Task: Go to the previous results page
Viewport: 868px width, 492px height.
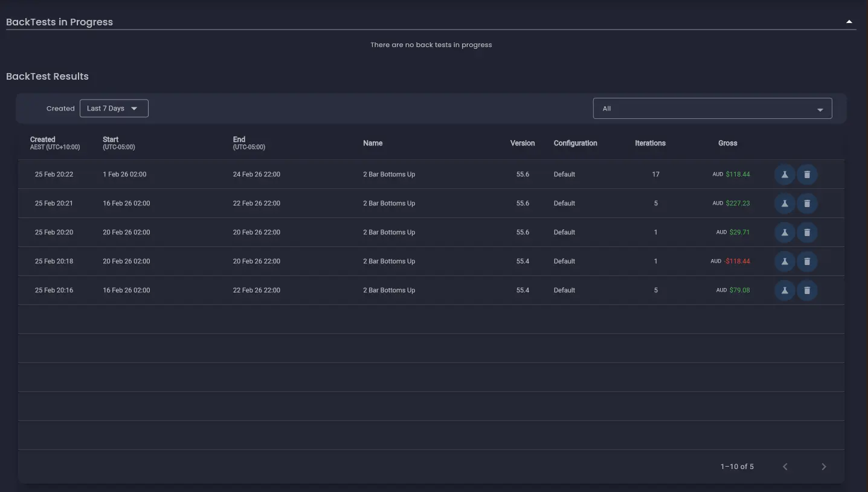Action: [x=785, y=466]
